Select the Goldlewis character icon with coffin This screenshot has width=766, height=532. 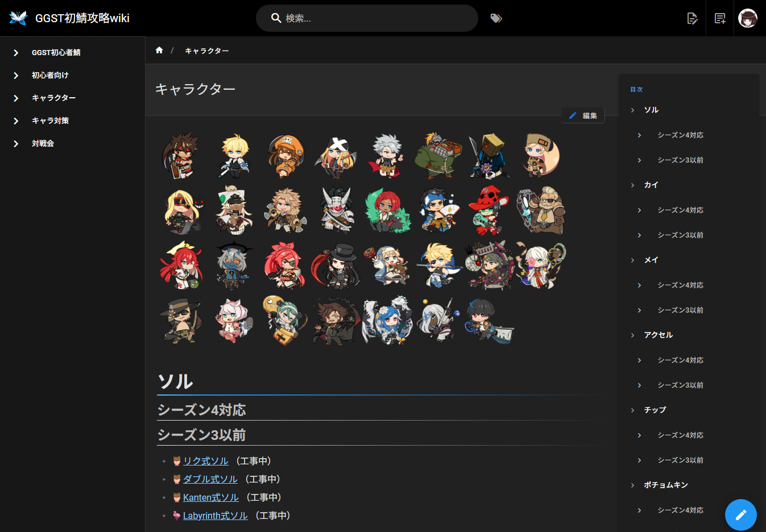pyautogui.click(x=540, y=210)
